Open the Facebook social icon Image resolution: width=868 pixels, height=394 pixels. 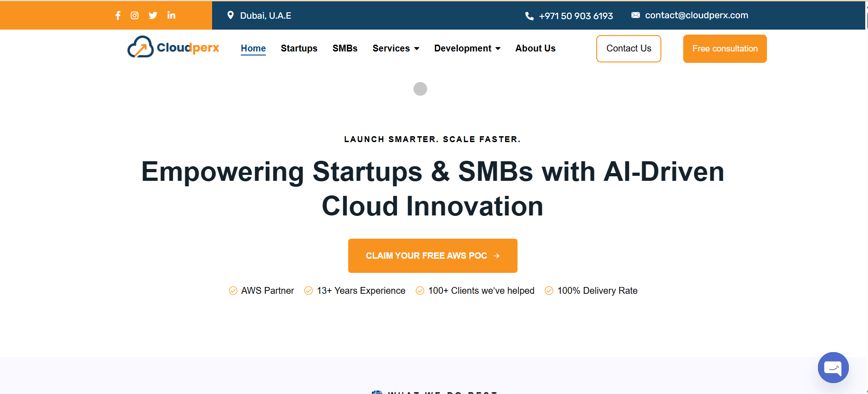[x=118, y=15]
